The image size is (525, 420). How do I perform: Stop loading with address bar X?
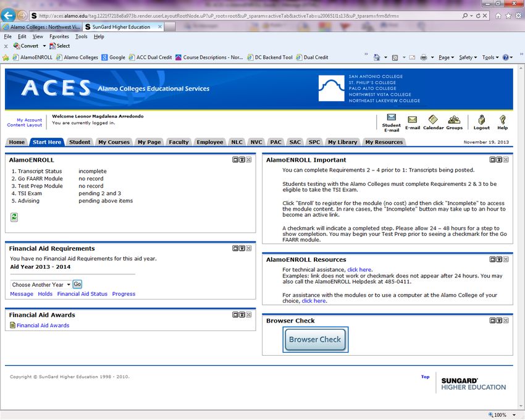pos(484,15)
